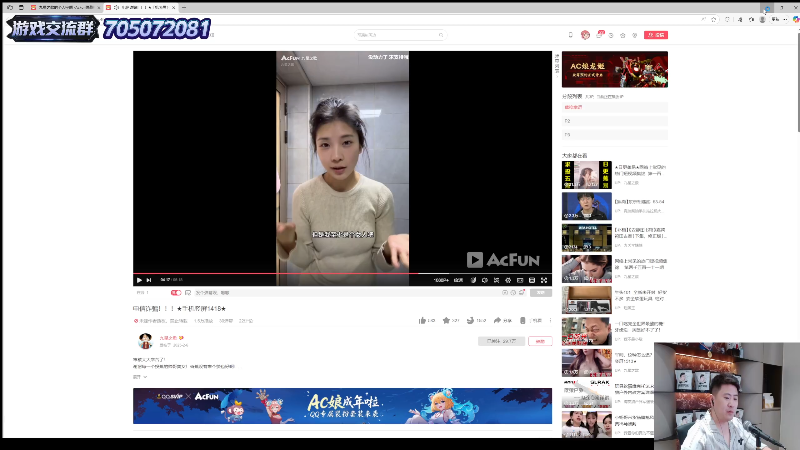Select part P3 in the part list
This screenshot has height=450, width=800.
click(615, 135)
